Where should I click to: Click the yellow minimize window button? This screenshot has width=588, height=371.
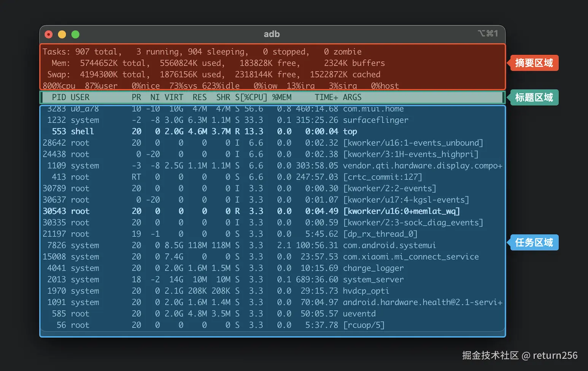click(62, 35)
